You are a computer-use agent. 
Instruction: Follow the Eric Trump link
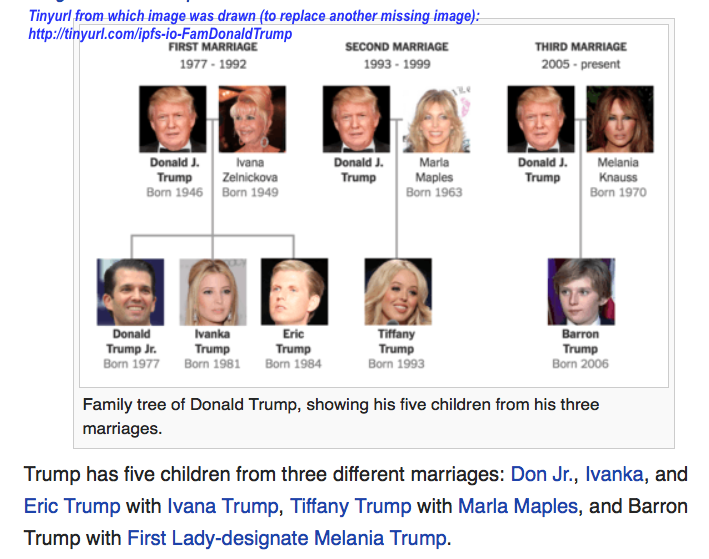click(x=72, y=505)
